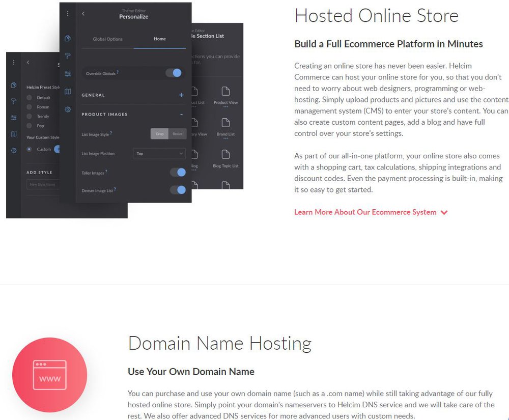Select the map icon in Personalize sidebar
This screenshot has width=509, height=420.
point(68,92)
